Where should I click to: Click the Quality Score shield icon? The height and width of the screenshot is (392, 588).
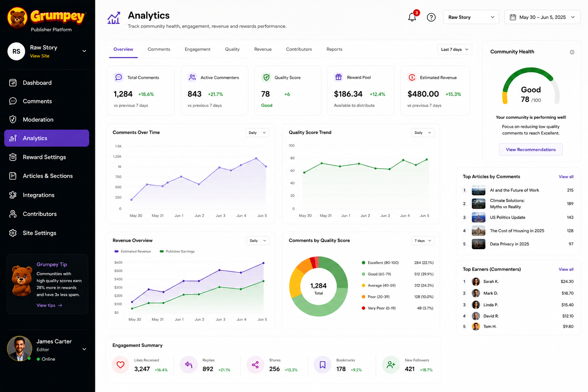click(266, 77)
